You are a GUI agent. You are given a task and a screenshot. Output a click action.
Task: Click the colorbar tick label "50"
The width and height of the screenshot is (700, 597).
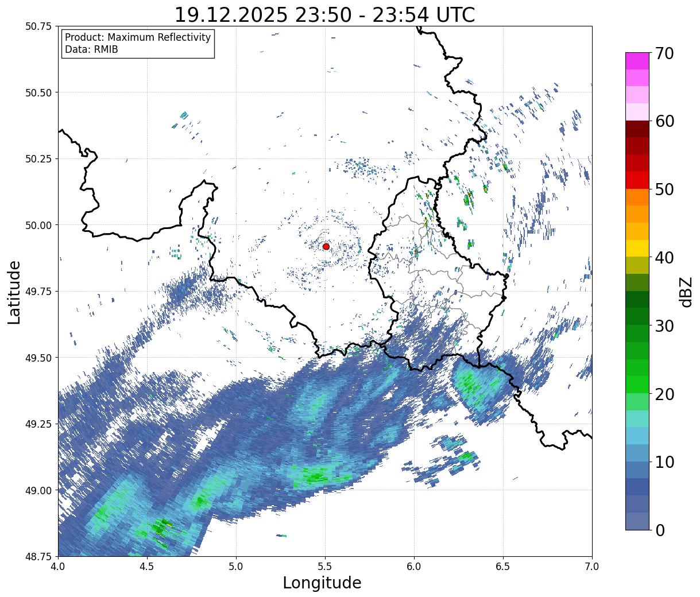[x=664, y=189]
